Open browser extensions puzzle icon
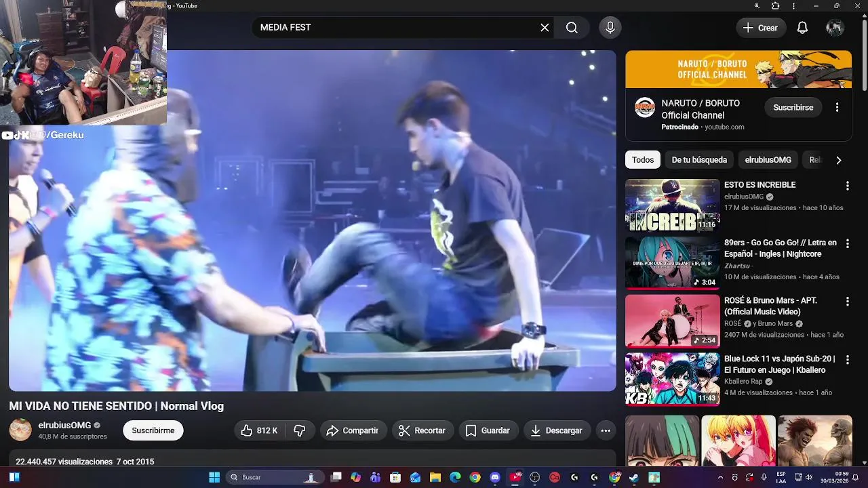 [x=776, y=5]
